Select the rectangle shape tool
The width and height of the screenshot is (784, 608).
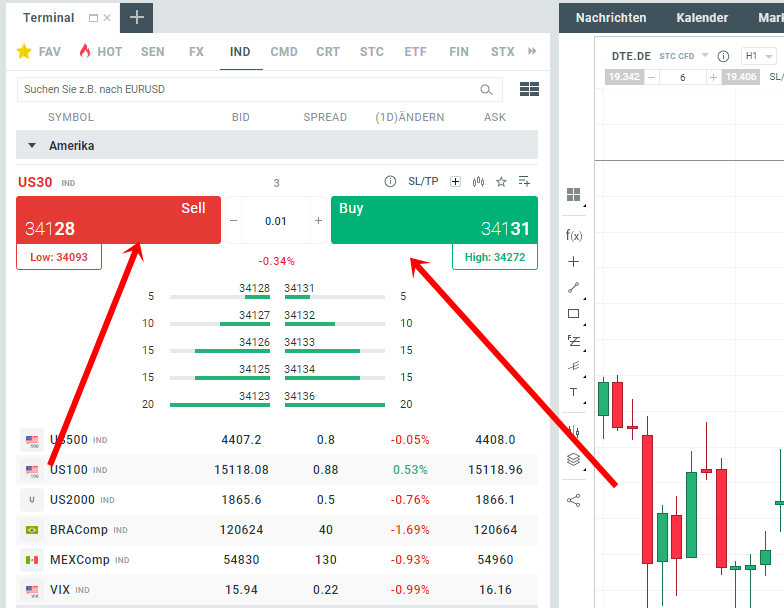pos(574,314)
